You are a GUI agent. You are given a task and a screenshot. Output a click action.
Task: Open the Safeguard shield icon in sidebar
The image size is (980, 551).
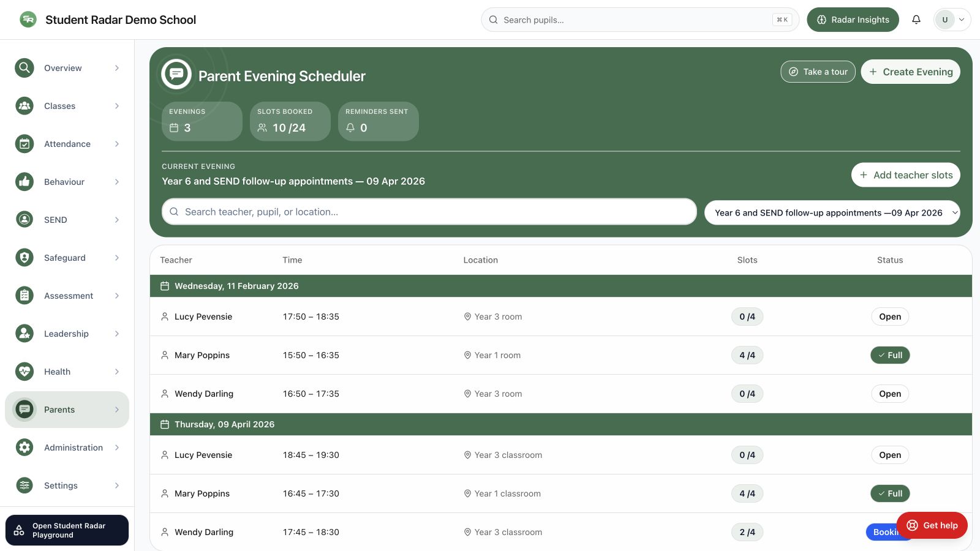24,258
